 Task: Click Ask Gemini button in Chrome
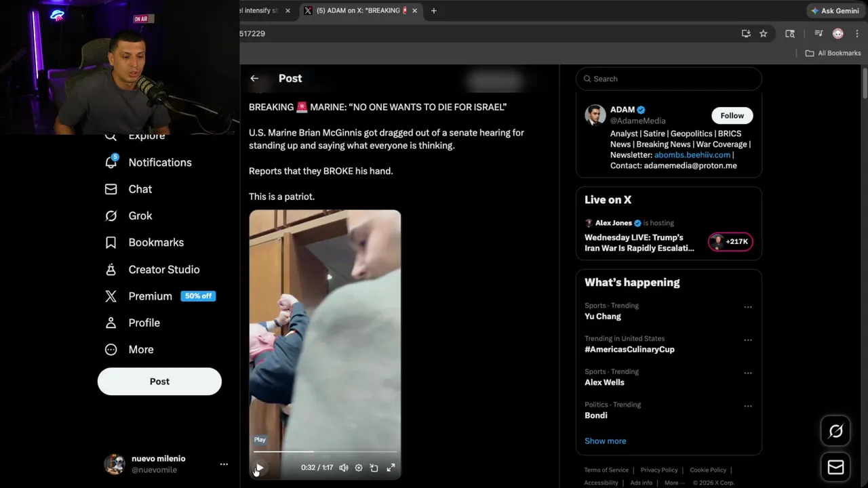[x=835, y=11]
